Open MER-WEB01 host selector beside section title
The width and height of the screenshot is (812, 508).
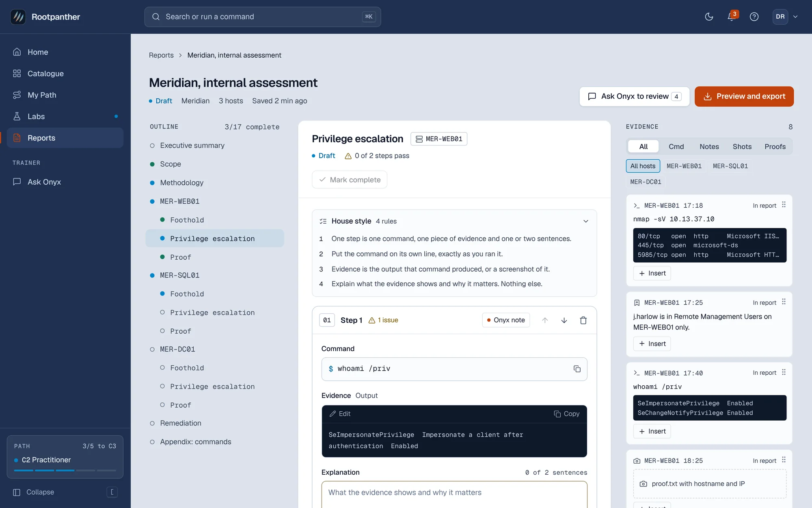(439, 139)
